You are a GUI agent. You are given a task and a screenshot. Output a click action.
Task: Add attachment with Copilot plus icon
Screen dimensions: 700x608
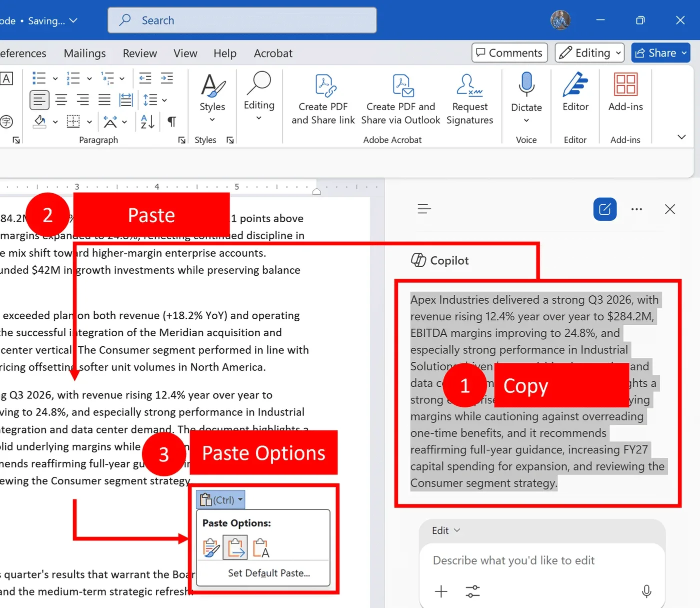click(x=441, y=591)
